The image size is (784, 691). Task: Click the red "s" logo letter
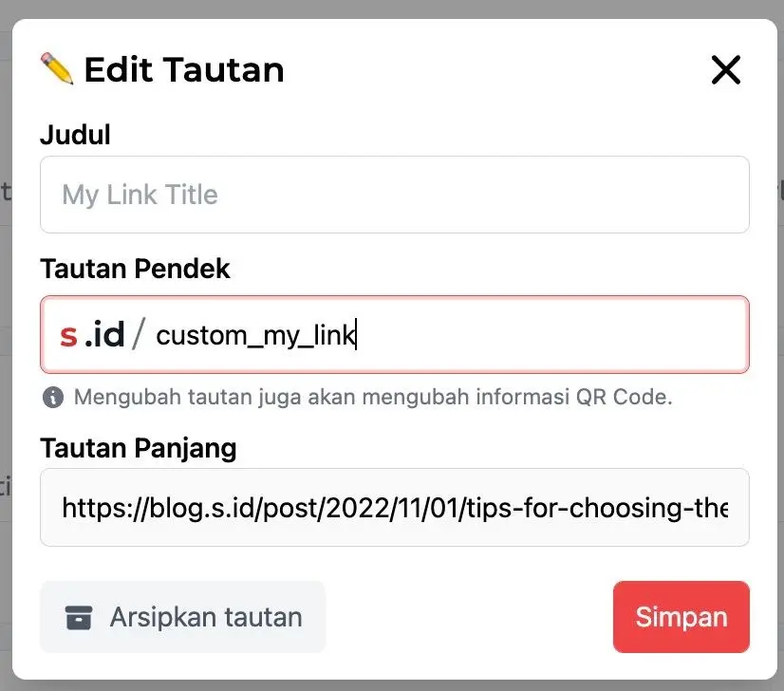(x=68, y=335)
